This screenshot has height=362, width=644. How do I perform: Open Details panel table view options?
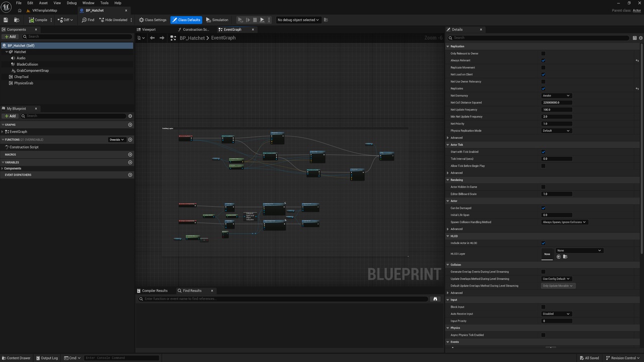tap(634, 38)
